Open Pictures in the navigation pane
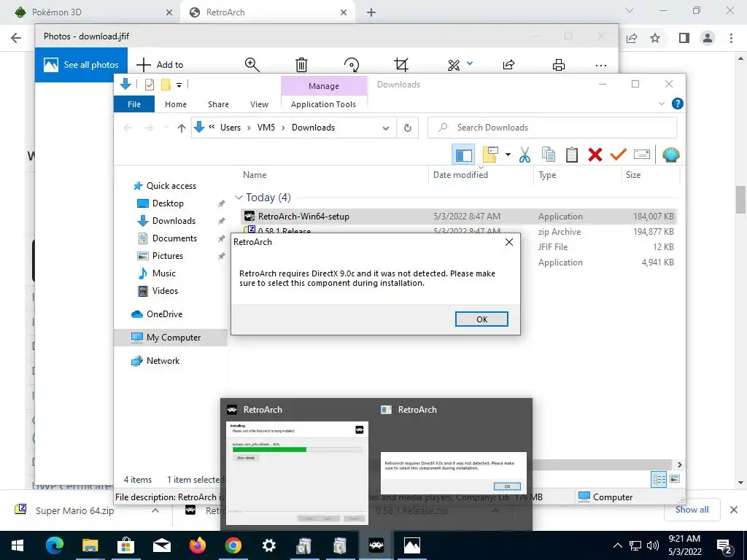Image resolution: width=747 pixels, height=560 pixels. point(167,256)
